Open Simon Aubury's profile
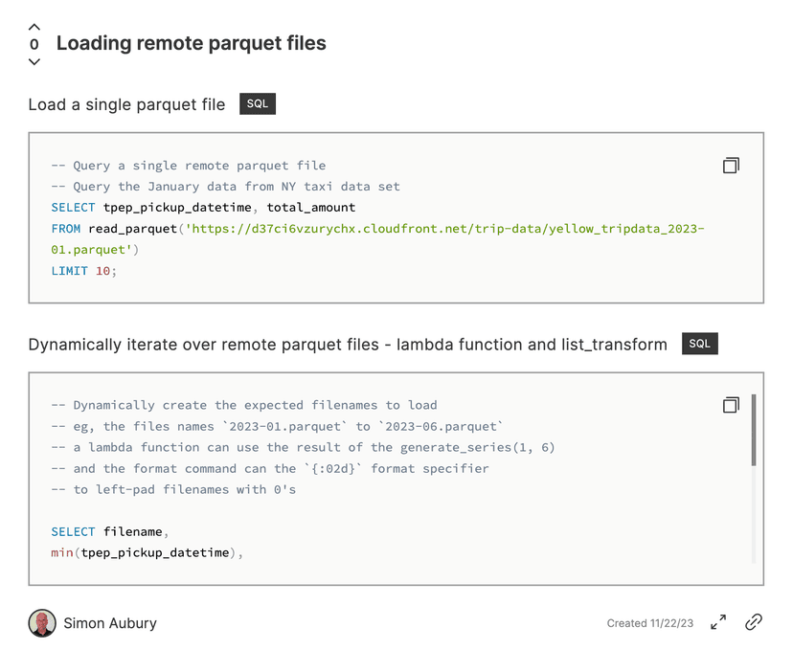The image size is (793, 672). [110, 623]
